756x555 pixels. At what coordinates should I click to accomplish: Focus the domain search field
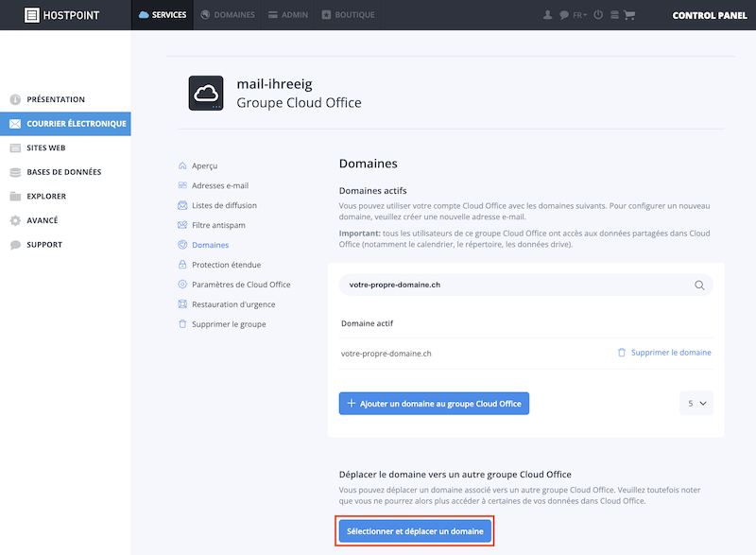[x=525, y=285]
